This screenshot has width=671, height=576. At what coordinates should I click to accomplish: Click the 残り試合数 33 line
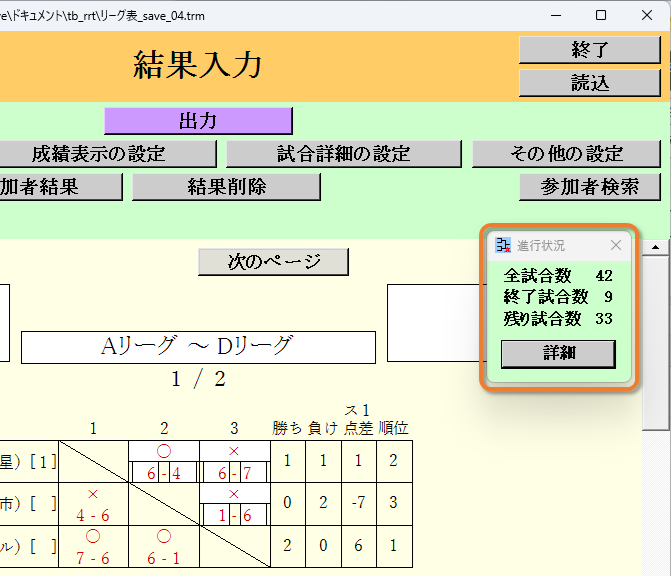tap(558, 318)
